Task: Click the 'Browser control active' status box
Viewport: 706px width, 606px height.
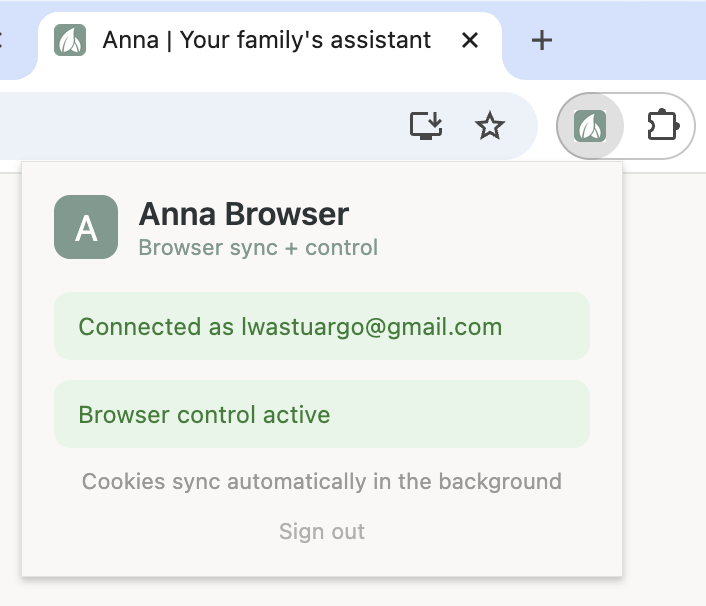Action: tap(322, 414)
